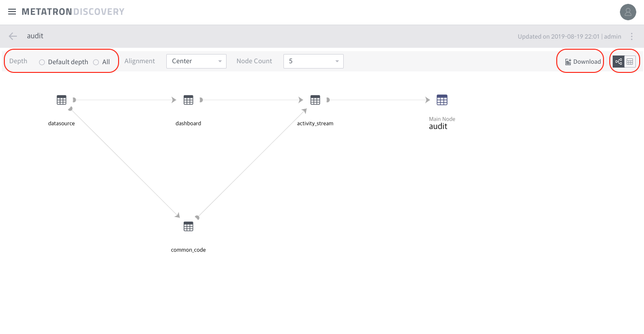Switch to the grid table view

(630, 61)
